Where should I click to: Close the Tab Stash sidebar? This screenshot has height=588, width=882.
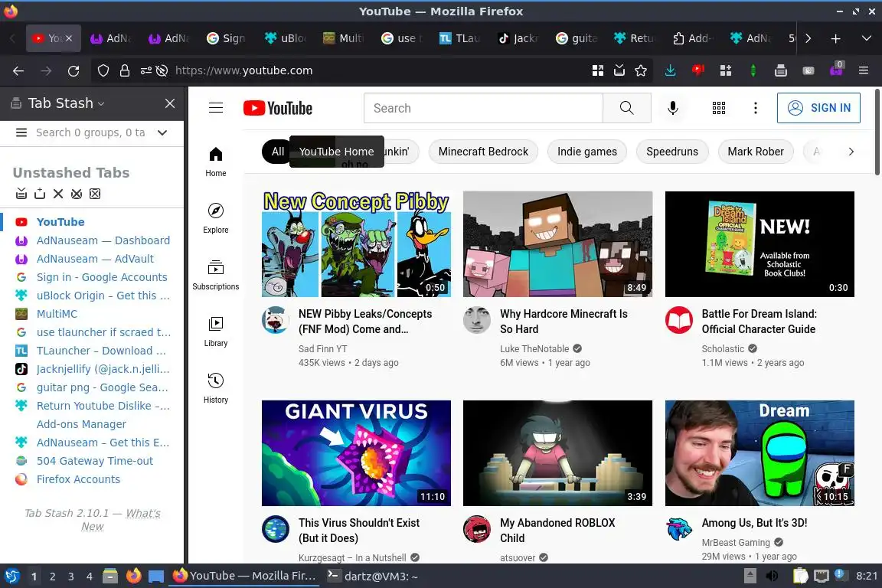170,103
